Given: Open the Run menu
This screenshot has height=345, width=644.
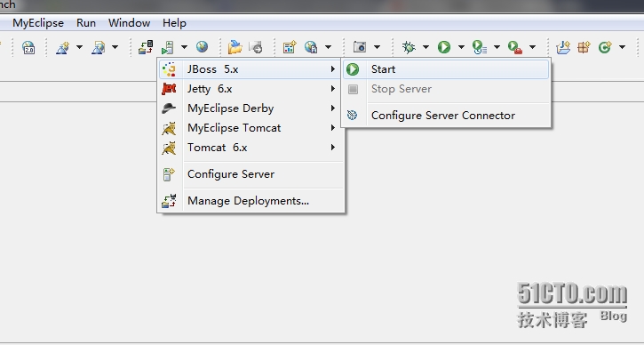Looking at the screenshot, I should tap(86, 23).
